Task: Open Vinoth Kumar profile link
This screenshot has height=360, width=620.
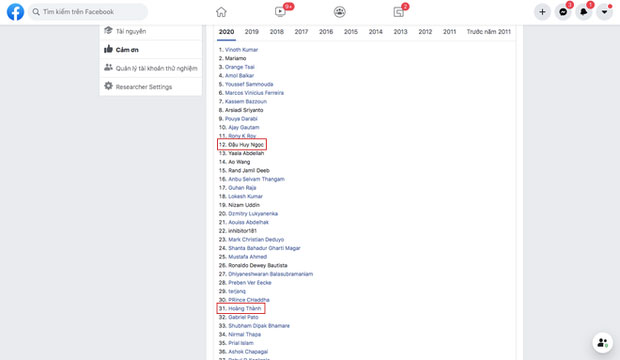Action: (x=241, y=50)
